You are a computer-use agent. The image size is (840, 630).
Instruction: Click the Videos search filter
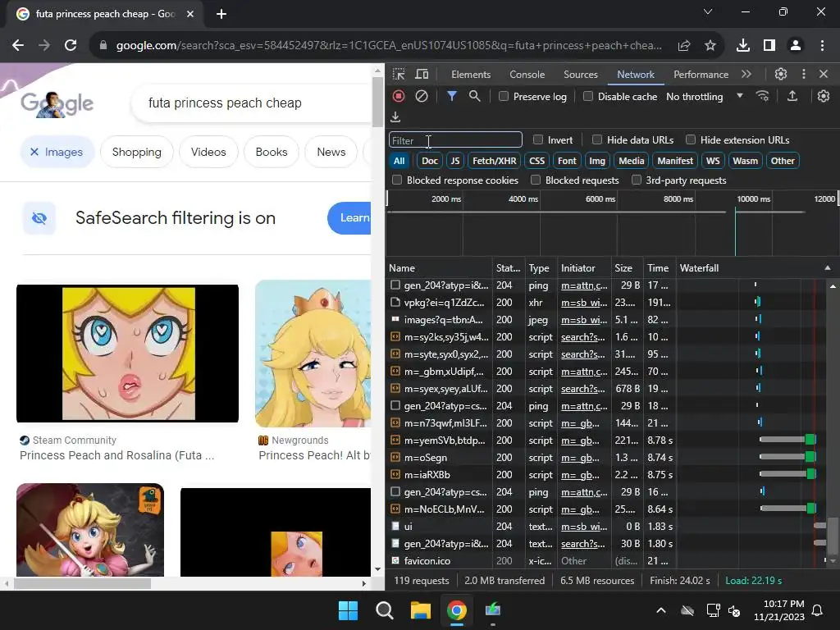208,152
